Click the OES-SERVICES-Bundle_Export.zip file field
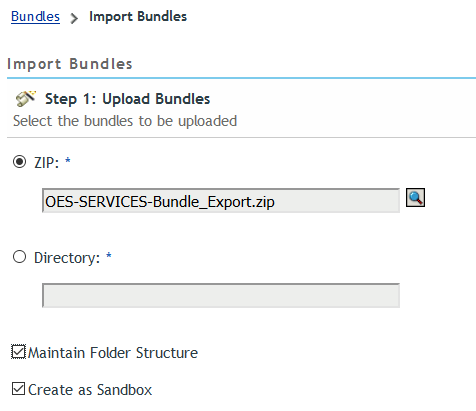The image size is (476, 411). coord(221,201)
